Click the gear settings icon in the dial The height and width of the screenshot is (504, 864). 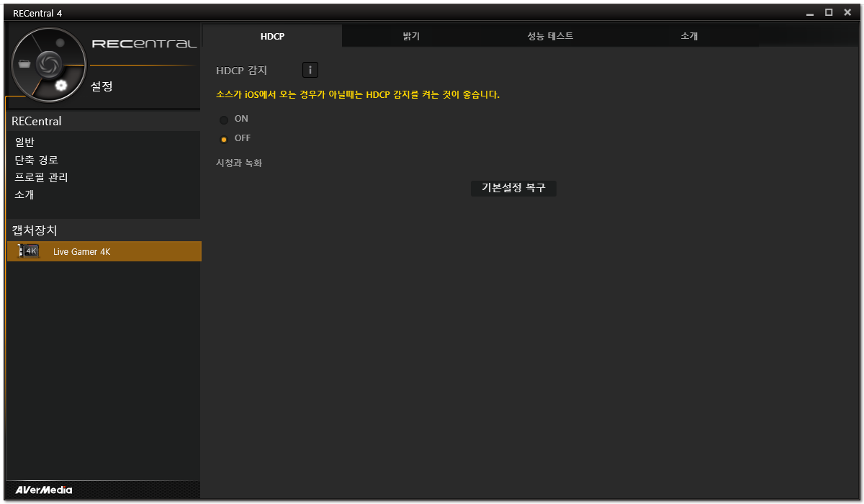pos(61,85)
